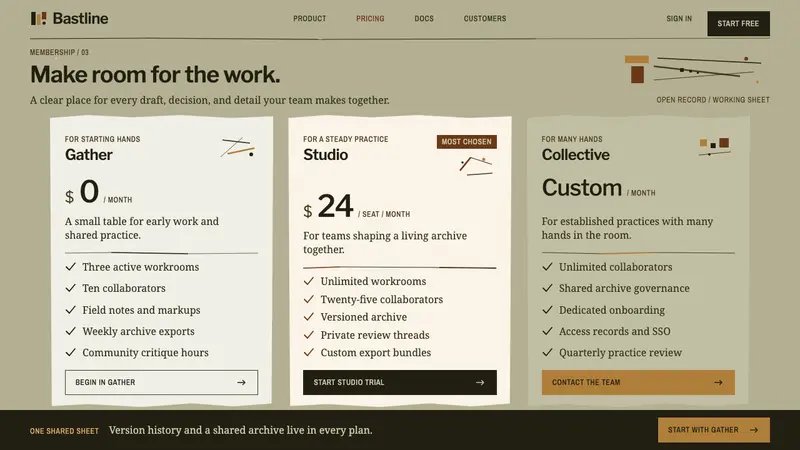Click the hero working-sheet illustration
The image size is (800, 450).
click(693, 69)
